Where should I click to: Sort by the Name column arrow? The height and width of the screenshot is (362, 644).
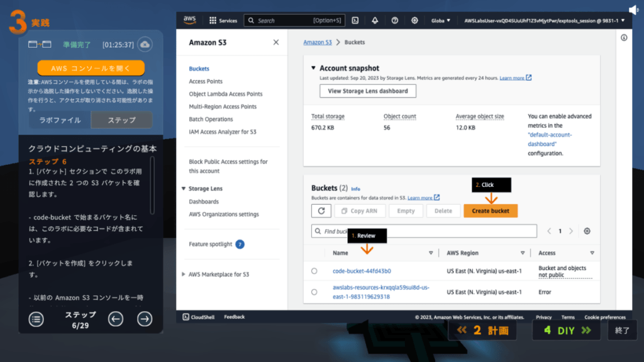[431, 253]
